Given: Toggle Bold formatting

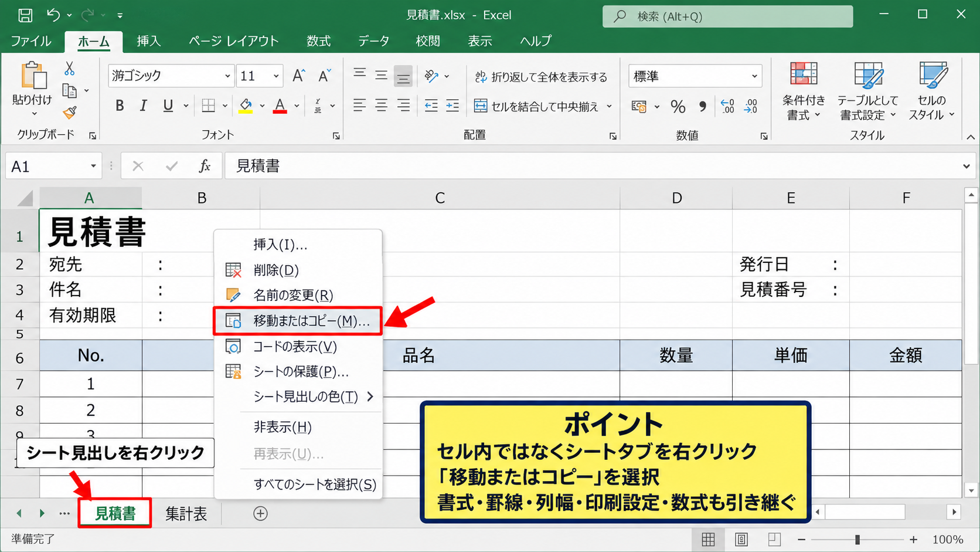Looking at the screenshot, I should point(120,106).
